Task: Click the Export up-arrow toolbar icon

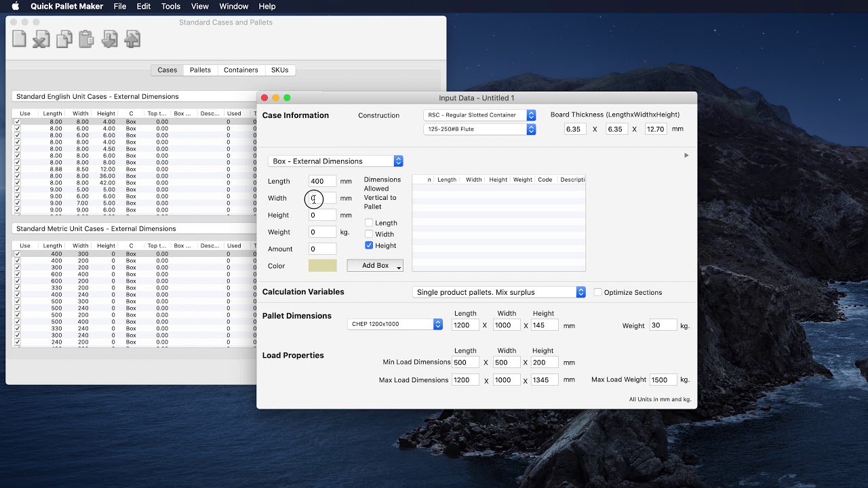Action: click(132, 39)
